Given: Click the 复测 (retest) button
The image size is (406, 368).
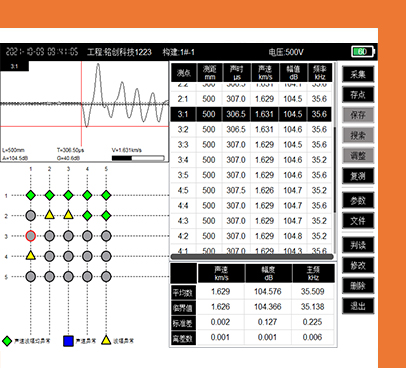Looking at the screenshot, I should pos(358,176).
